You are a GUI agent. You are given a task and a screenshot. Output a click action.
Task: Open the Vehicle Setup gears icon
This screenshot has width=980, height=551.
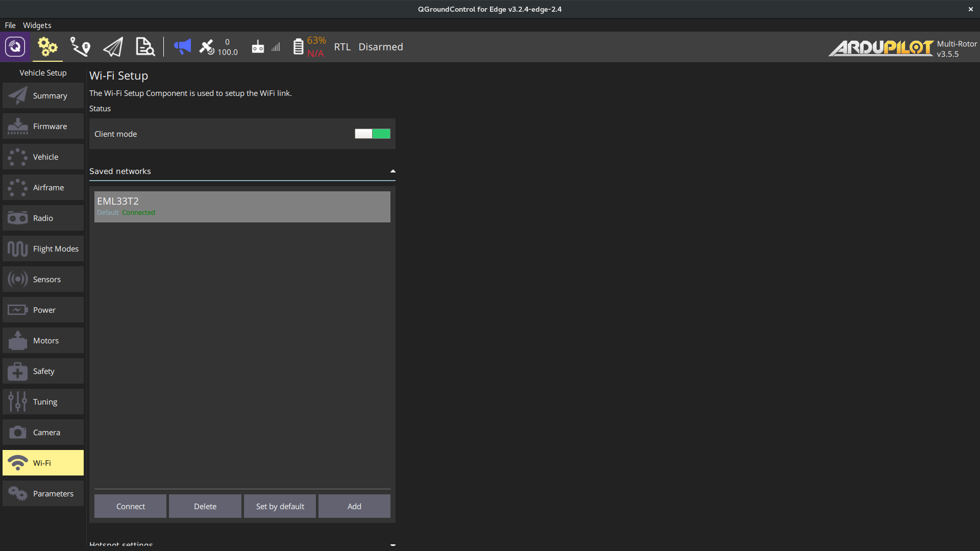pos(47,47)
